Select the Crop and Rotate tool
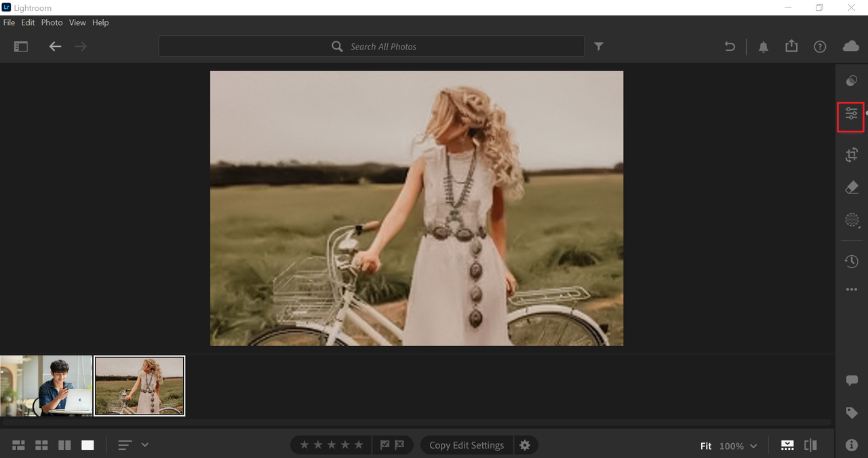 tap(852, 155)
